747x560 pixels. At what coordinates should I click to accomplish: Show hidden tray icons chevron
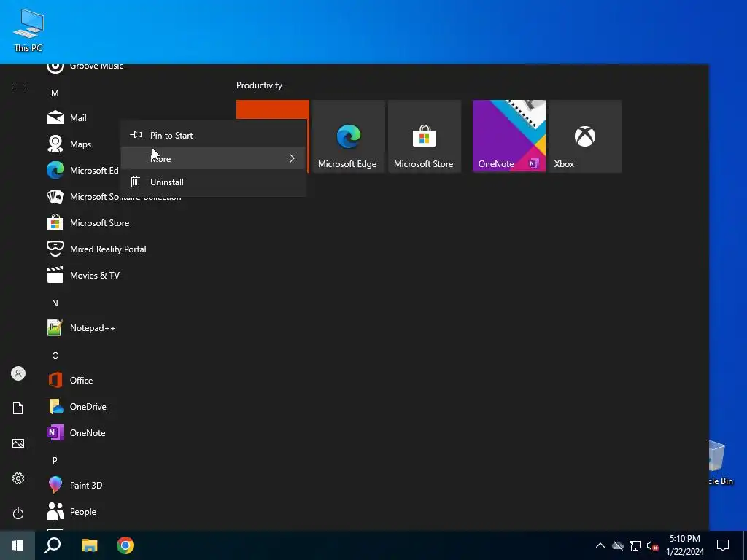coord(600,545)
